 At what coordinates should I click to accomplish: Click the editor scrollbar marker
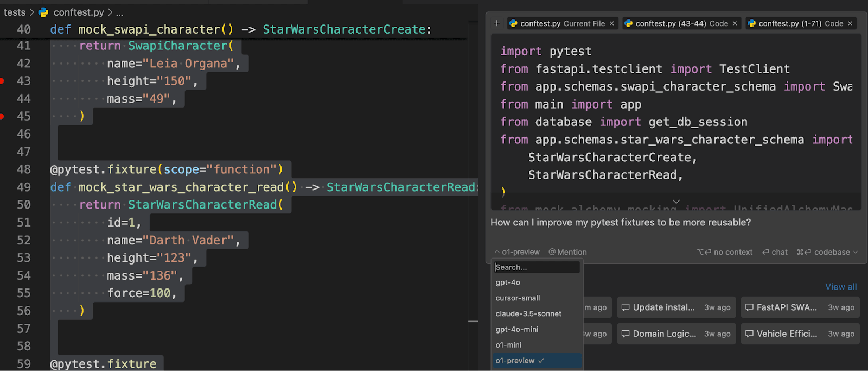473,322
